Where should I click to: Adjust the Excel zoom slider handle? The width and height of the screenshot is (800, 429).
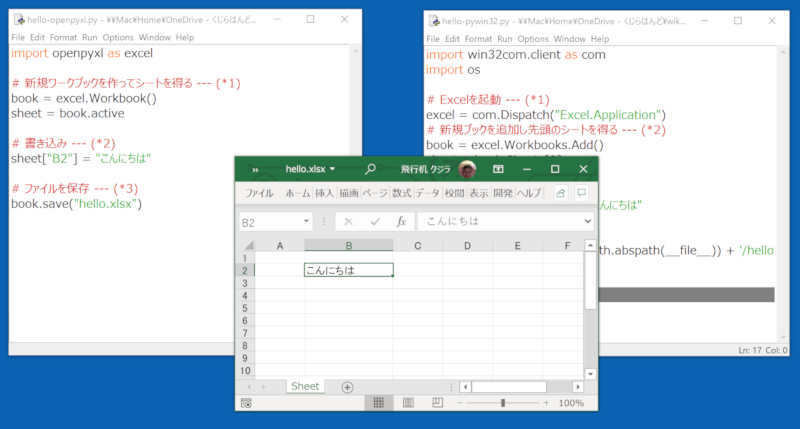(x=503, y=403)
